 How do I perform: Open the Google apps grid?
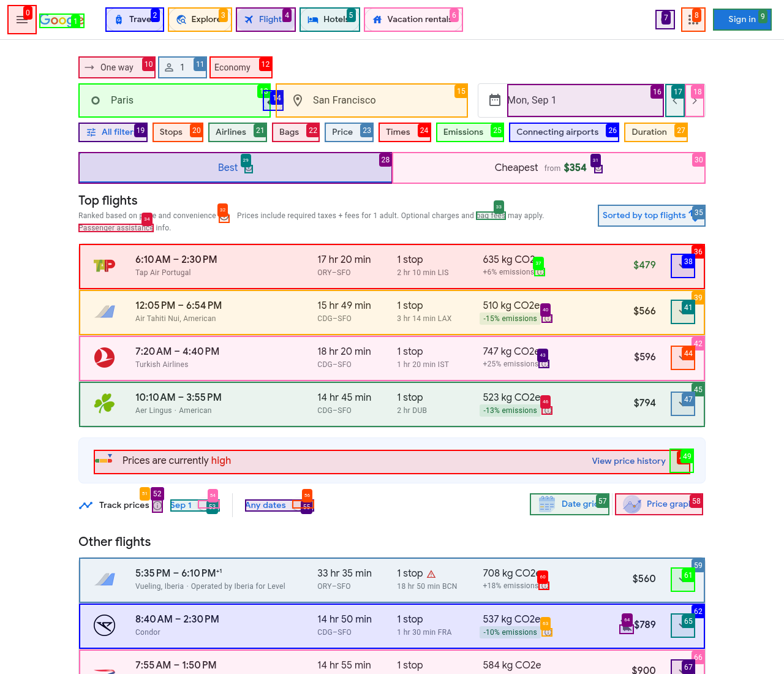coord(693,20)
